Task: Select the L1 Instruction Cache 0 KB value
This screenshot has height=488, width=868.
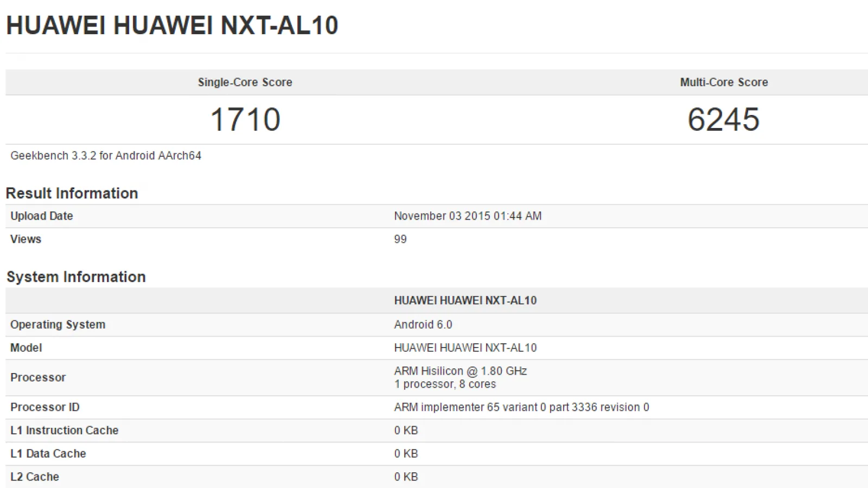Action: coord(406,431)
